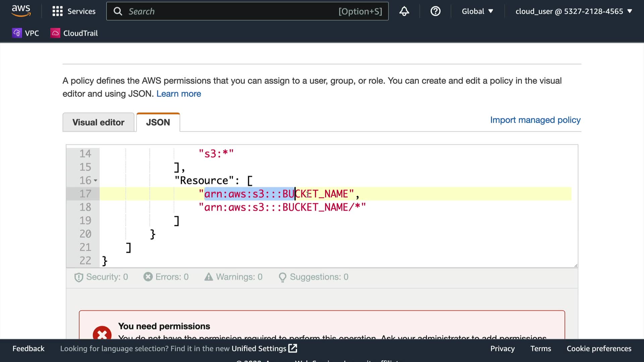
Task: Open the help question mark icon
Action: point(435,11)
